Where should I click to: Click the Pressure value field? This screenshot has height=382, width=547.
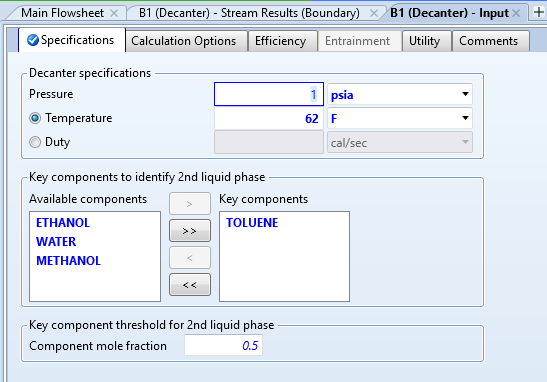coord(269,94)
